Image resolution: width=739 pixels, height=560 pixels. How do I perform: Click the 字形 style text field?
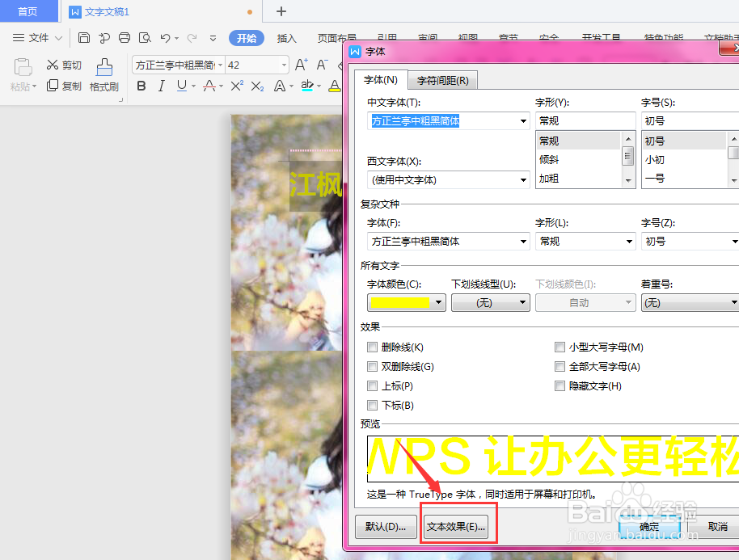coord(585,121)
